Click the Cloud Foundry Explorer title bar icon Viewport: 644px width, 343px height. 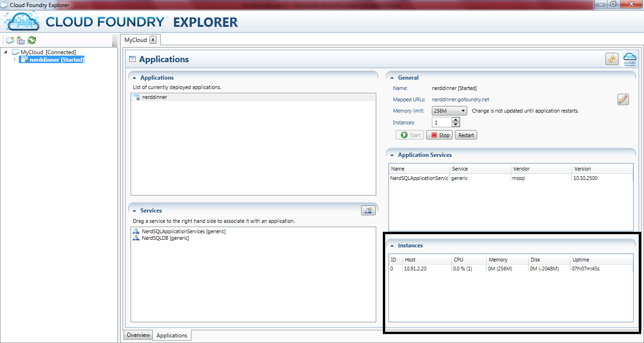5,5
